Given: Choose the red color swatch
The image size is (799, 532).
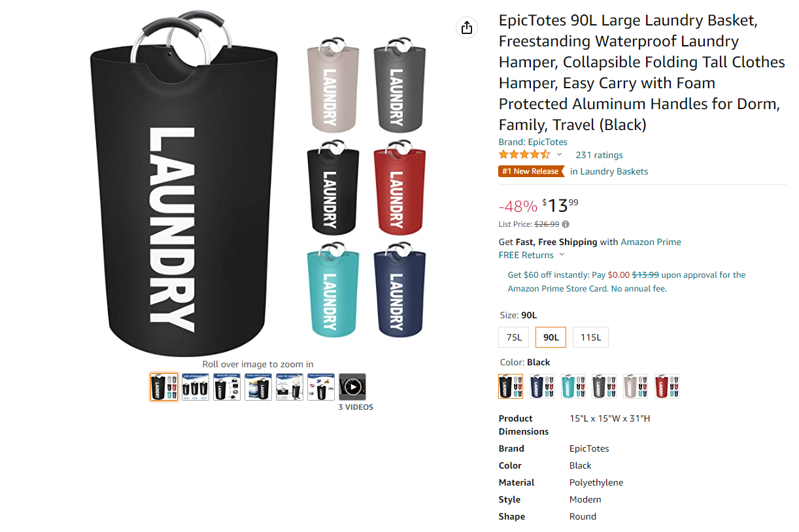Looking at the screenshot, I should tap(667, 386).
